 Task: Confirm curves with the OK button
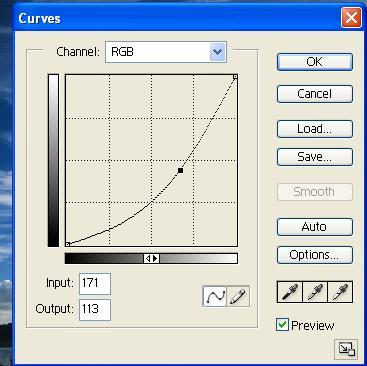pyautogui.click(x=315, y=62)
